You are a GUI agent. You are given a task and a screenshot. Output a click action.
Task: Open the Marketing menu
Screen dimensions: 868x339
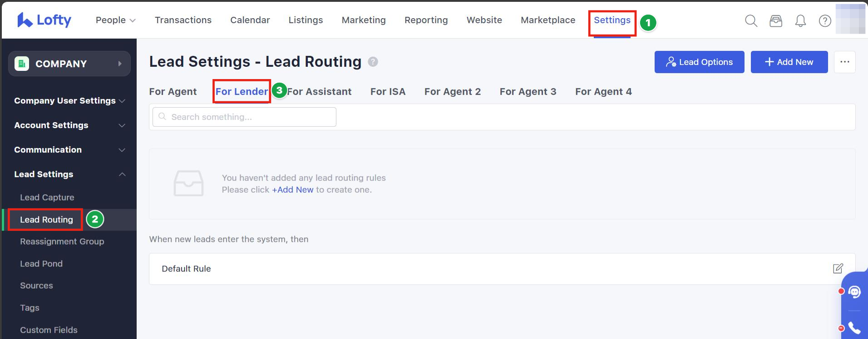click(364, 20)
